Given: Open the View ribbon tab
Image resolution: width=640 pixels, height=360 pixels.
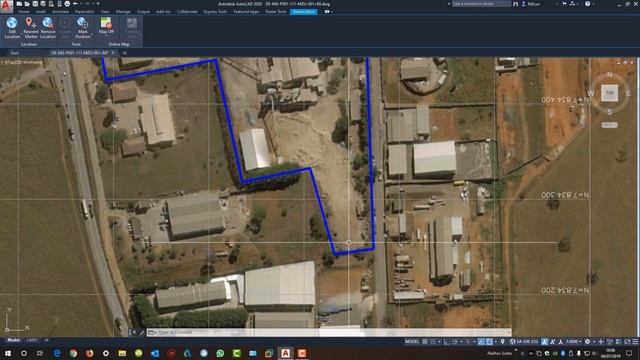Looking at the screenshot, I should tap(105, 12).
